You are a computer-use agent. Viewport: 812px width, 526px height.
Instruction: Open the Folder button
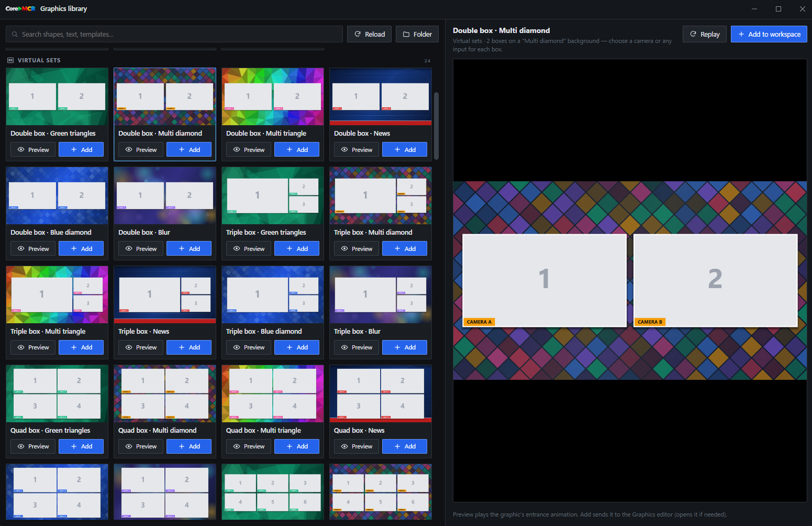pyautogui.click(x=417, y=34)
